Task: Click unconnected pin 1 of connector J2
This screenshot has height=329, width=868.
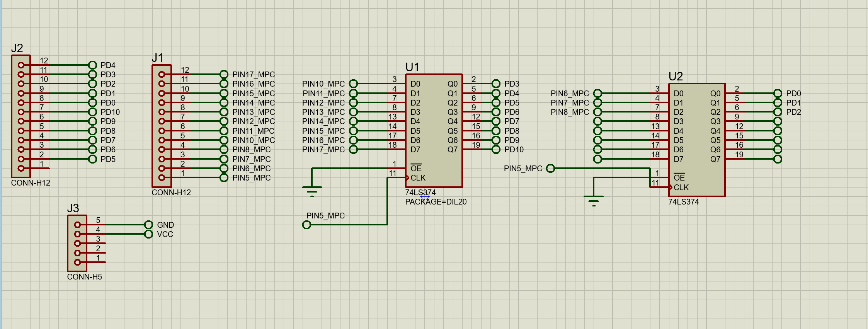Action: (40, 168)
